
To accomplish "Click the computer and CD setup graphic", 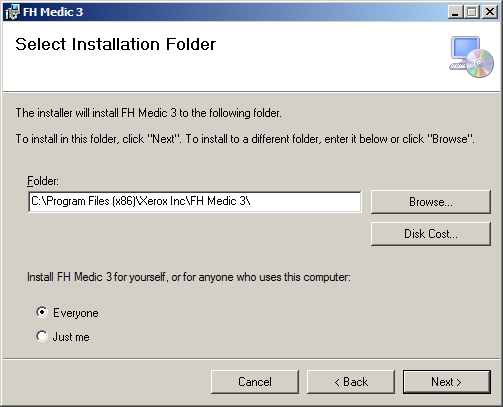I will (472, 57).
